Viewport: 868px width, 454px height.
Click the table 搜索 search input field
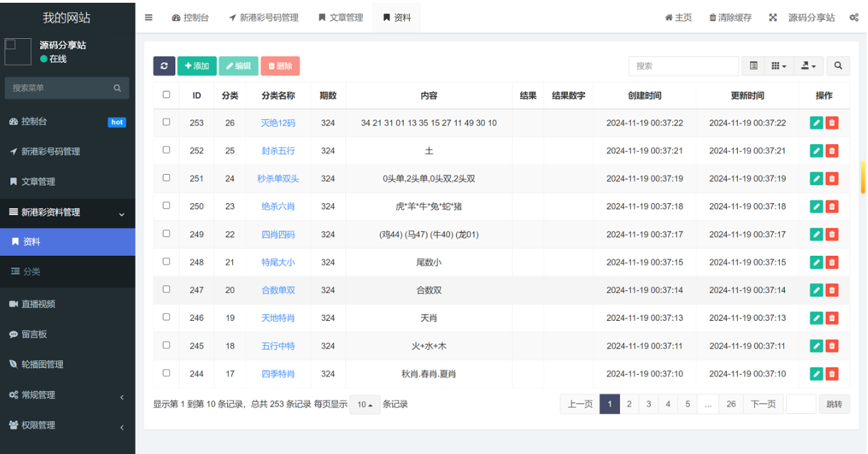pyautogui.click(x=683, y=66)
